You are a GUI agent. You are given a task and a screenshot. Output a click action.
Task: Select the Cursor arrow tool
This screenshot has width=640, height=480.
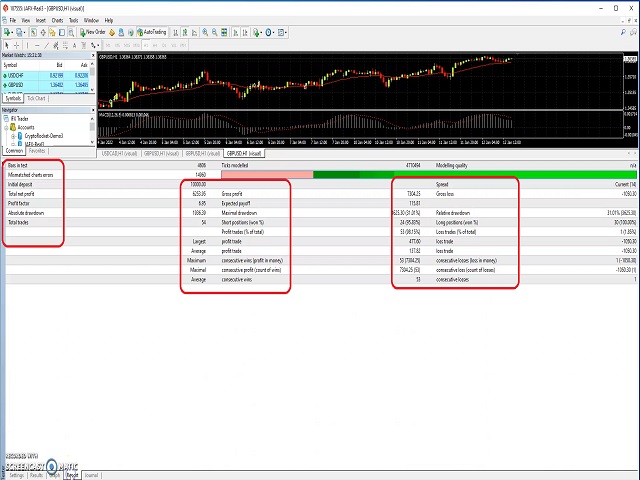(x=7, y=45)
